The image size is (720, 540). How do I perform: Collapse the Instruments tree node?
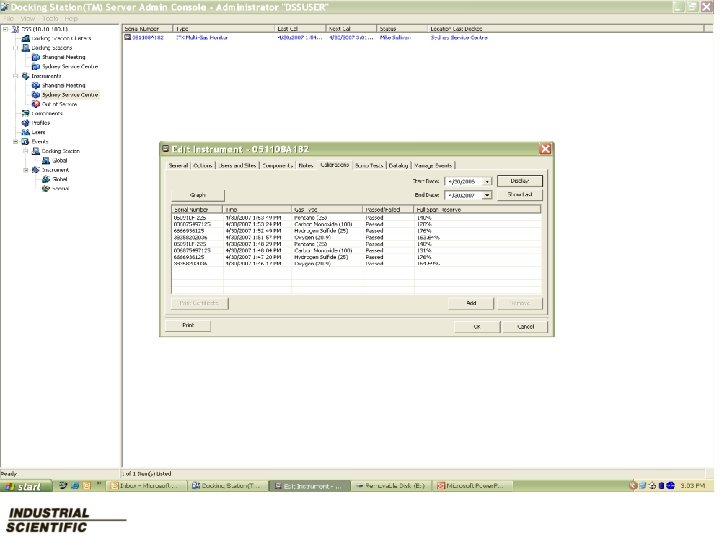point(16,76)
